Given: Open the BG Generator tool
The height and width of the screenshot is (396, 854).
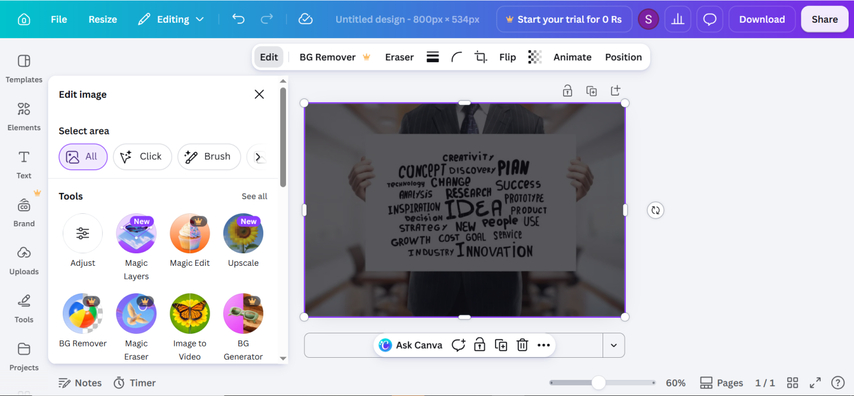Looking at the screenshot, I should pos(243,327).
